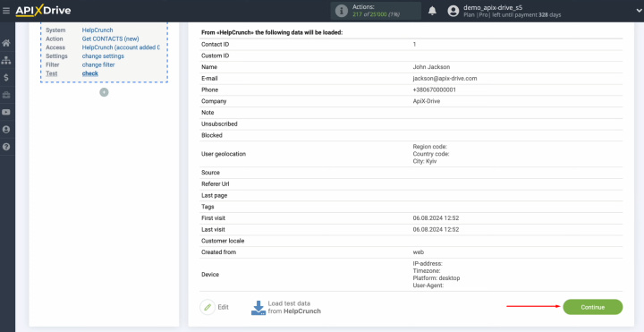Click the Actions counter 217 of 25'000
Image resolution: width=644 pixels, height=332 pixels.
pos(376,14)
